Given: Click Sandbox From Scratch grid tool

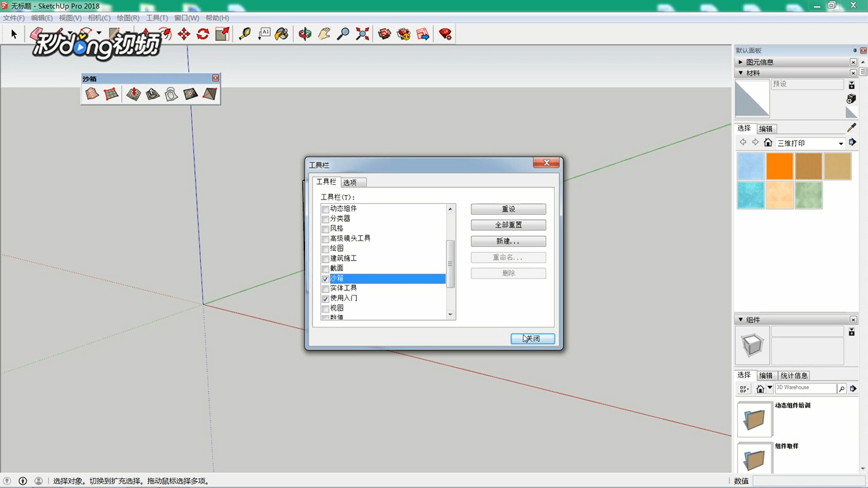Looking at the screenshot, I should pos(111,94).
